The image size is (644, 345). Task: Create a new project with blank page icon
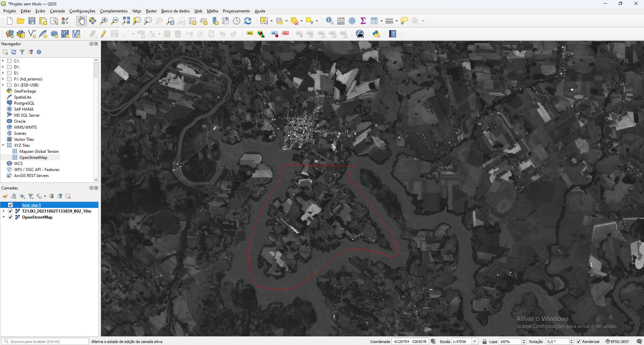coord(10,21)
